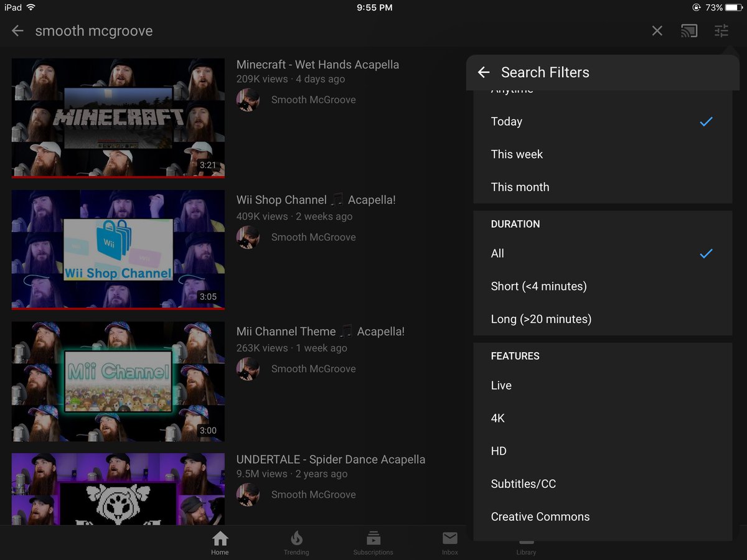Click the 3:21 duration badge
747x560 pixels.
point(208,166)
